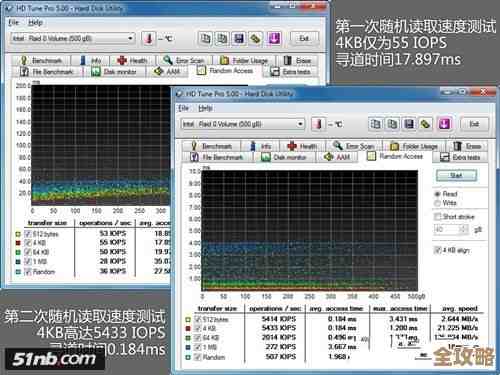Toggle the 512 bytes checkbox in front window
The width and height of the screenshot is (500, 375).
tap(198, 319)
